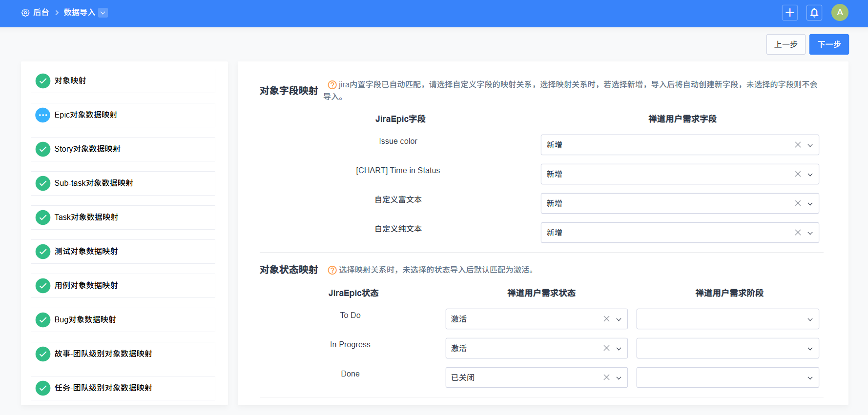Clear the To Do status mapping
Viewport: 868px width, 415px height.
[606, 319]
